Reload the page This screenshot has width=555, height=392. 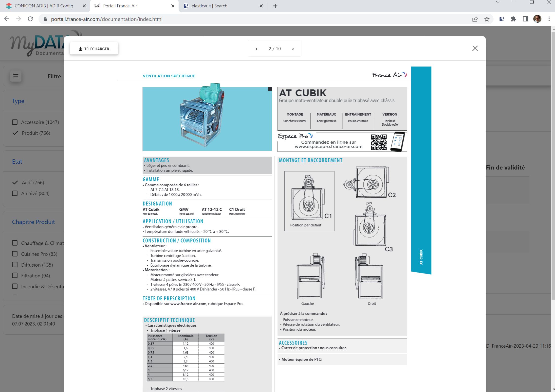[x=30, y=19]
